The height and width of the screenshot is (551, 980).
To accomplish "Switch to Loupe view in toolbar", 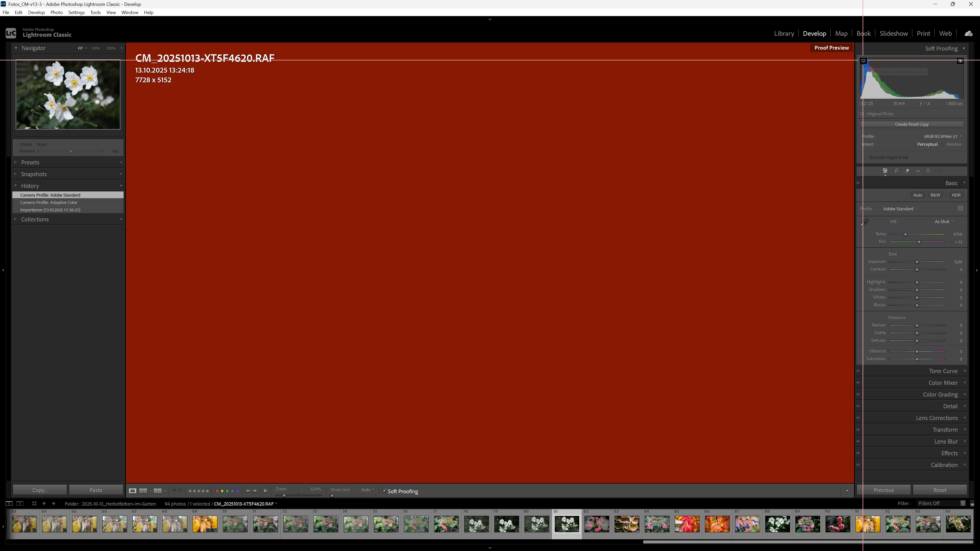I will point(132,491).
